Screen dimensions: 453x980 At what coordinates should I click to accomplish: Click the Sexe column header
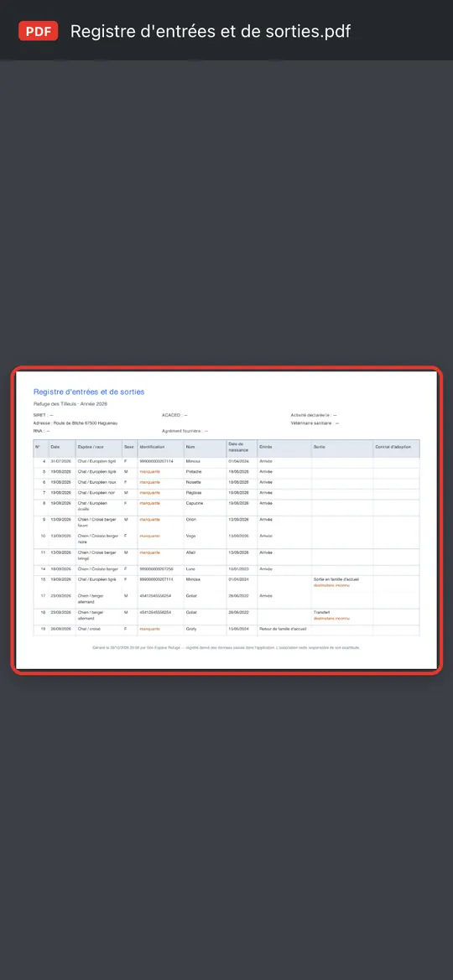129,447
